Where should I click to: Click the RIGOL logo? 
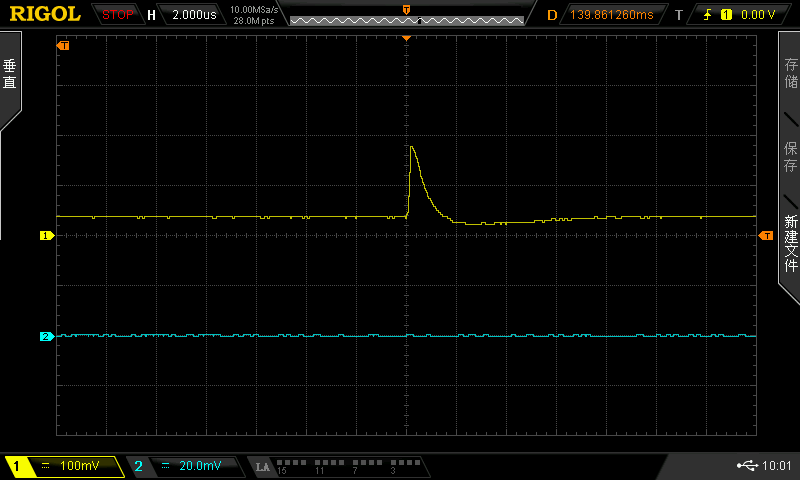click(45, 14)
